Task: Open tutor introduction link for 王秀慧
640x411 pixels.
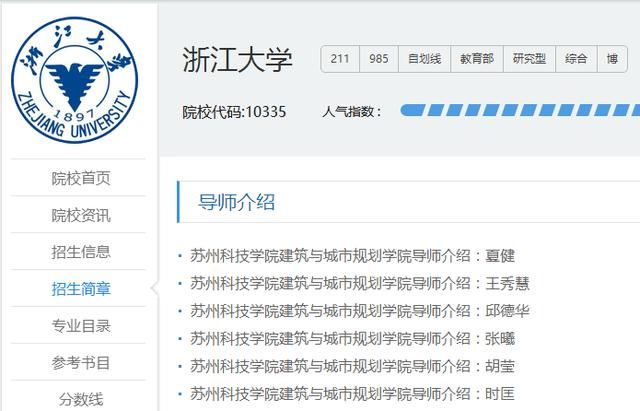Action: (360, 283)
